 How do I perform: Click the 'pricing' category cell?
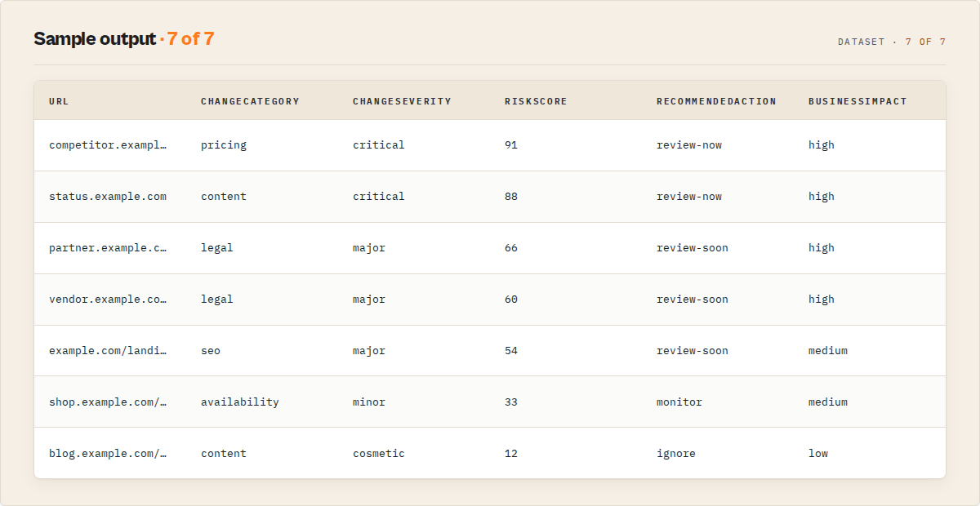pyautogui.click(x=224, y=145)
